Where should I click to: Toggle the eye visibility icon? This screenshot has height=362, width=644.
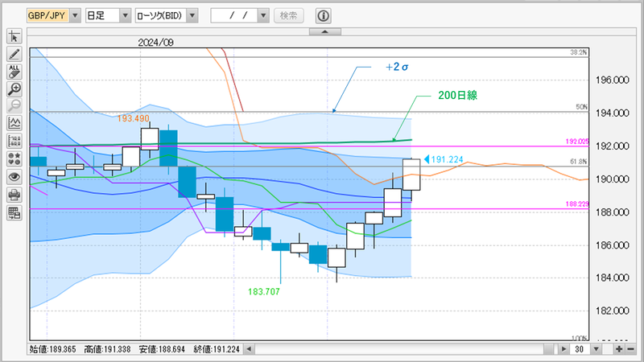pyautogui.click(x=14, y=177)
